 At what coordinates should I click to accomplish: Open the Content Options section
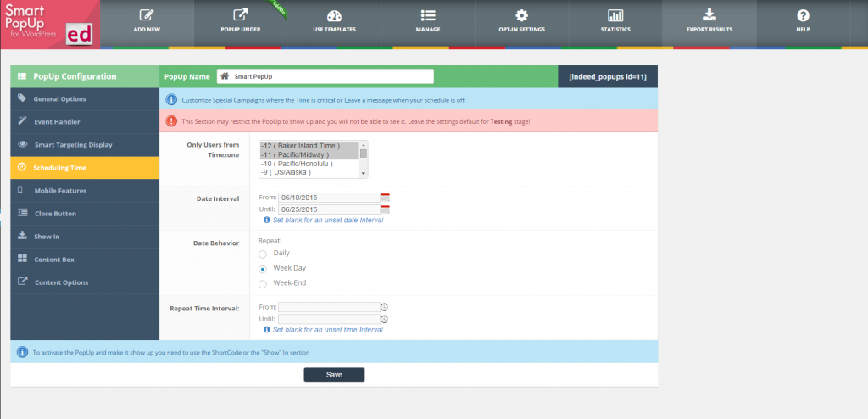tap(85, 282)
